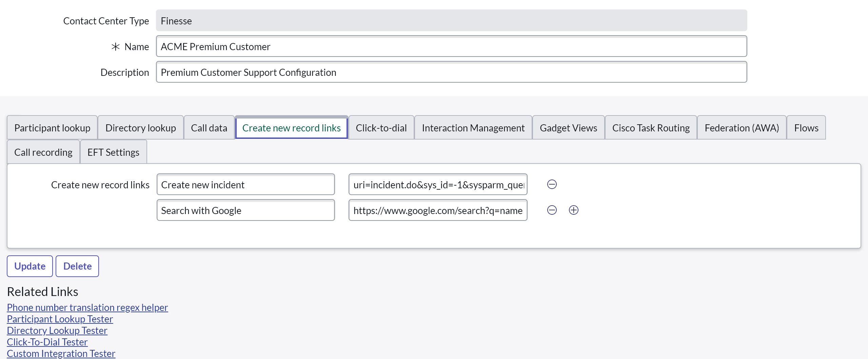The width and height of the screenshot is (868, 359).
Task: Open the Directory lookup tab
Action: 140,128
